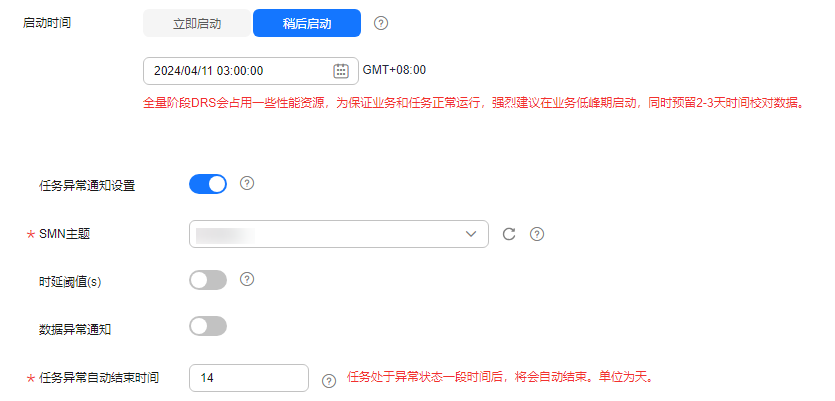
Task: Enable the 时延阈值(s) switch
Action: pyautogui.click(x=208, y=280)
